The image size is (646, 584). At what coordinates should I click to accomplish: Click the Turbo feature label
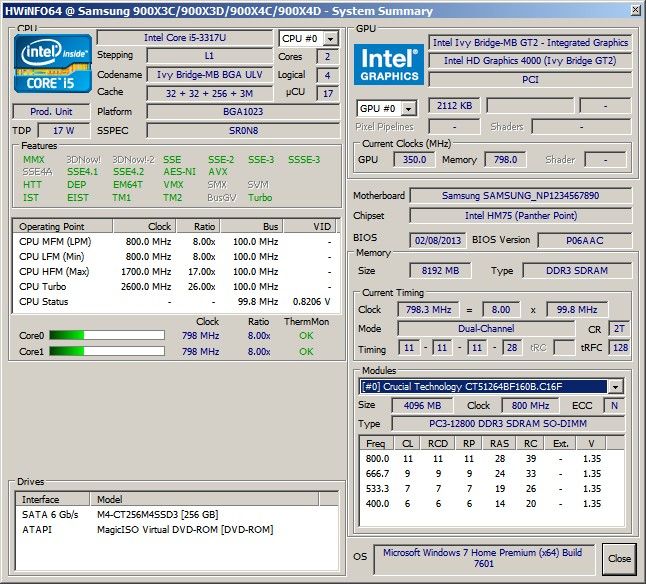coord(260,198)
